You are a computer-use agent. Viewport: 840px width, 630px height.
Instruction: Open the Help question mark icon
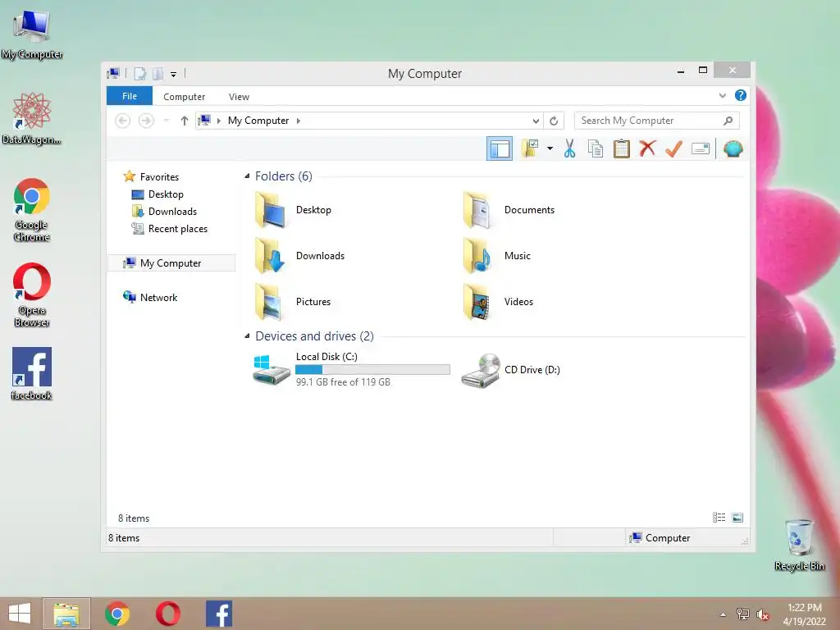click(741, 95)
